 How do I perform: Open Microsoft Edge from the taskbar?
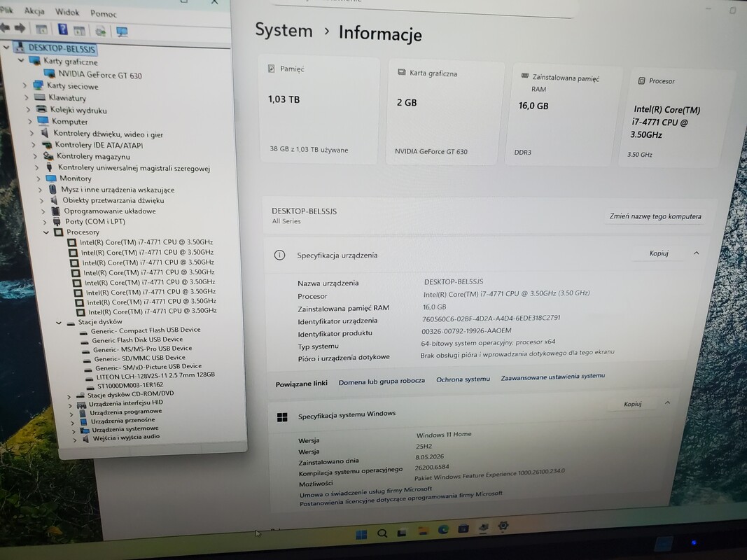click(x=444, y=529)
